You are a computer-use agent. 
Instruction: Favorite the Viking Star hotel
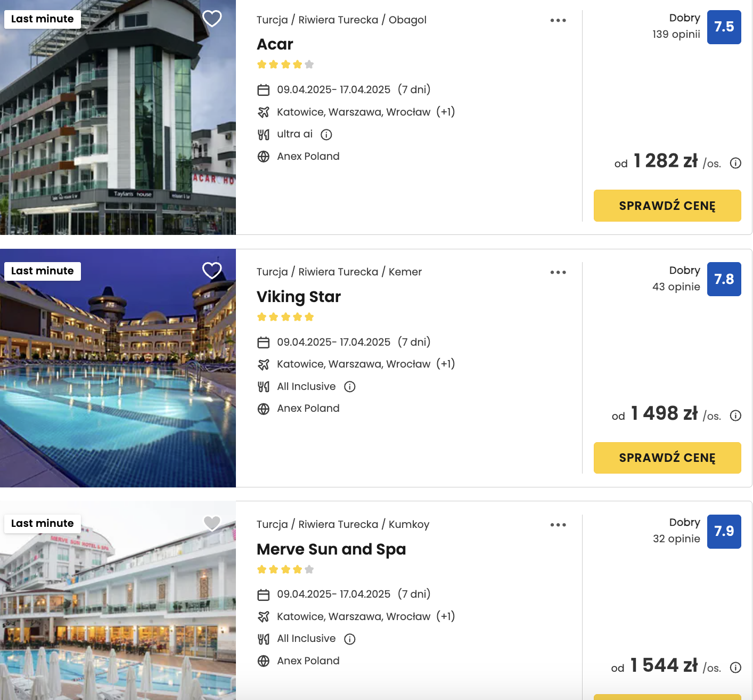click(212, 271)
